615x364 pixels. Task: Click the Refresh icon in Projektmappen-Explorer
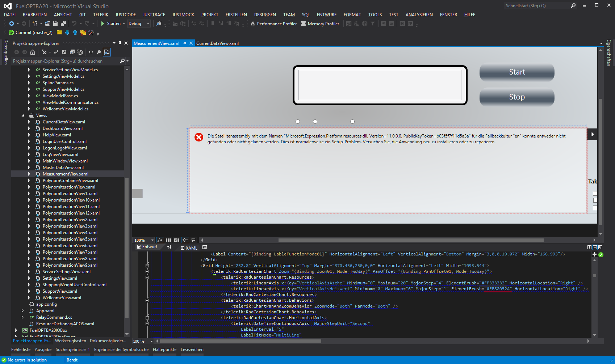[64, 52]
